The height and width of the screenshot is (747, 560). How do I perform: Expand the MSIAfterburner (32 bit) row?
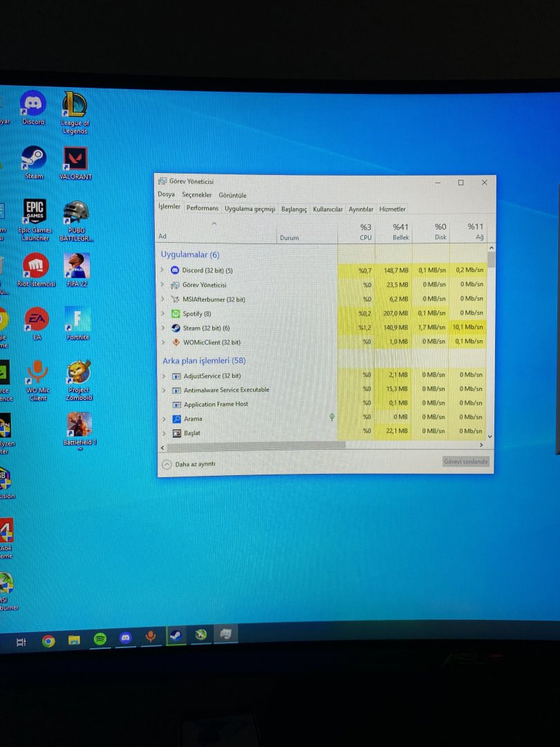[163, 299]
